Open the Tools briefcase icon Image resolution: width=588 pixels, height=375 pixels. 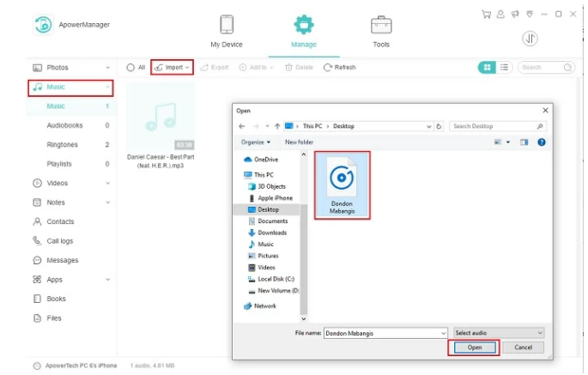(381, 25)
